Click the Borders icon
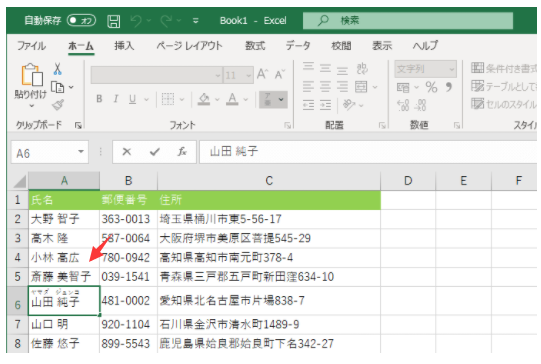This screenshot has height=364, width=541. coord(168,99)
